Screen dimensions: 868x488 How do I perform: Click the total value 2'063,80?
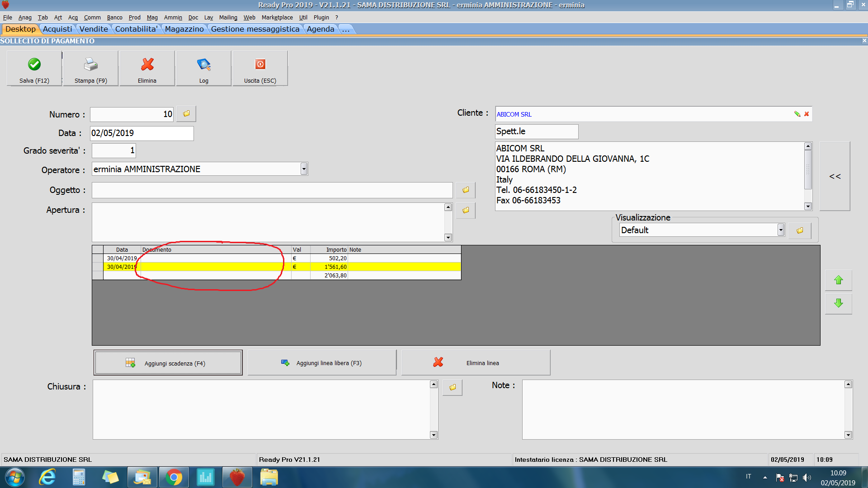pos(335,276)
